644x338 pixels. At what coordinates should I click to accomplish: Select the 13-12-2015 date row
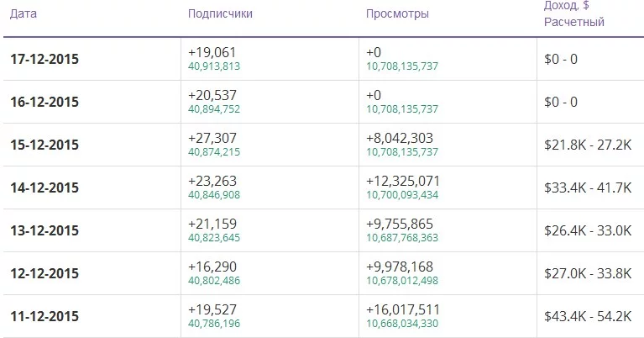pyautogui.click(x=45, y=230)
